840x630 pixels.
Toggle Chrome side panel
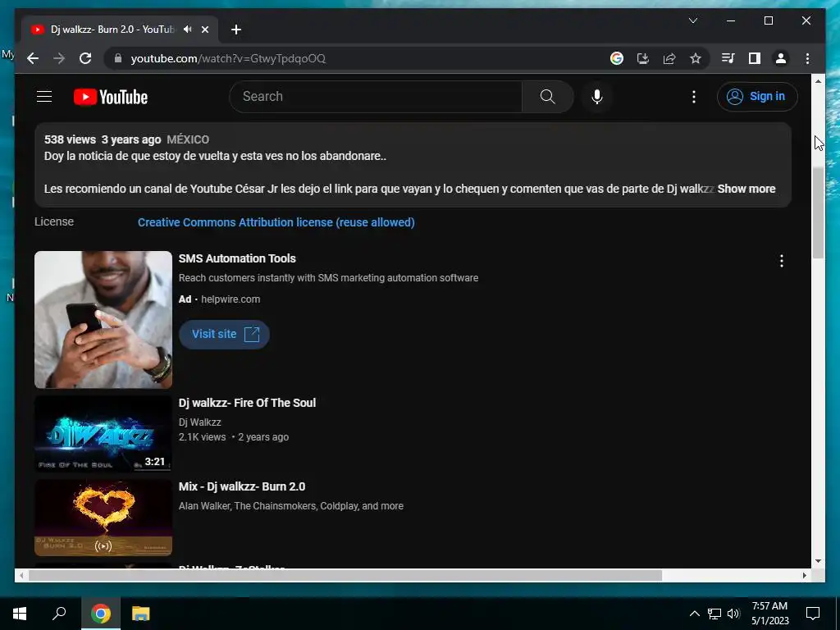tap(755, 58)
